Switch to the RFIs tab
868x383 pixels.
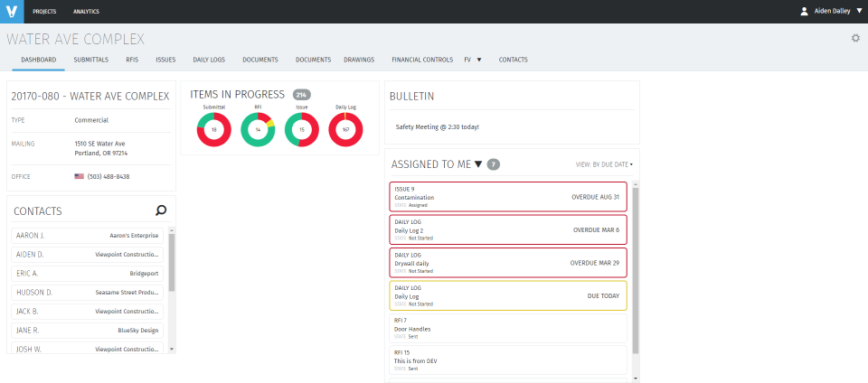pos(132,60)
